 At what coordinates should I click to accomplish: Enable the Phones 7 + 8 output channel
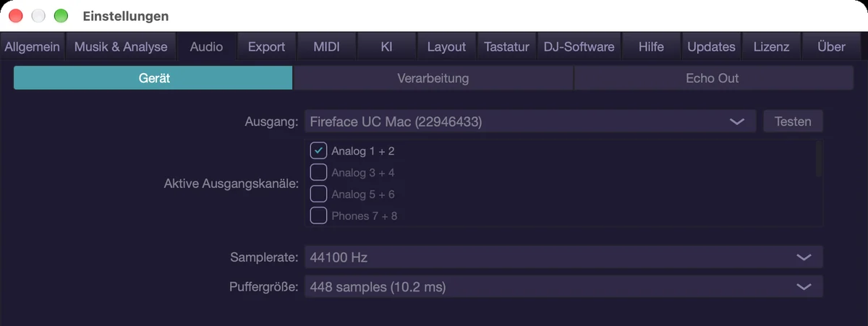(318, 215)
